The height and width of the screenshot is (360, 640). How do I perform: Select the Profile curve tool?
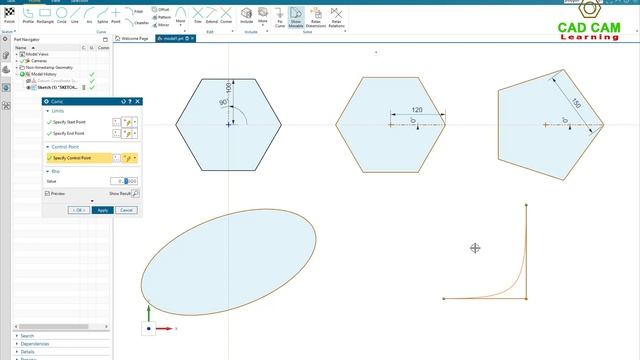[28, 15]
